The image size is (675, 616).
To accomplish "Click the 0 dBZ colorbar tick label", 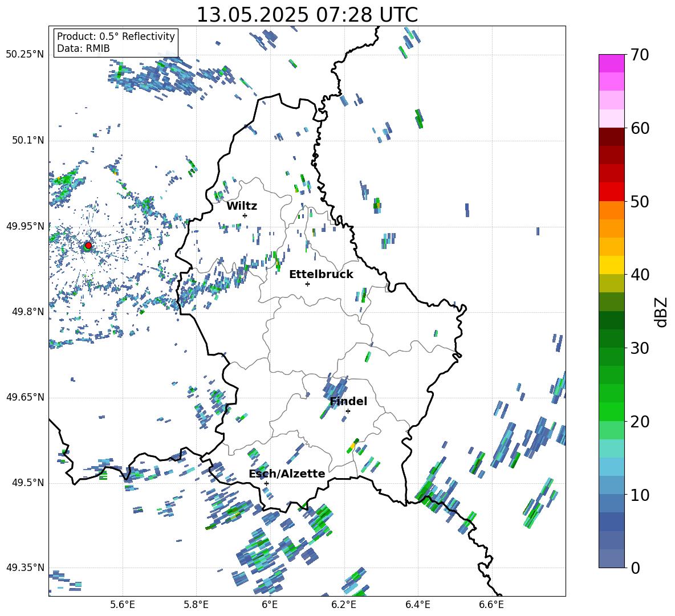I will coord(635,568).
